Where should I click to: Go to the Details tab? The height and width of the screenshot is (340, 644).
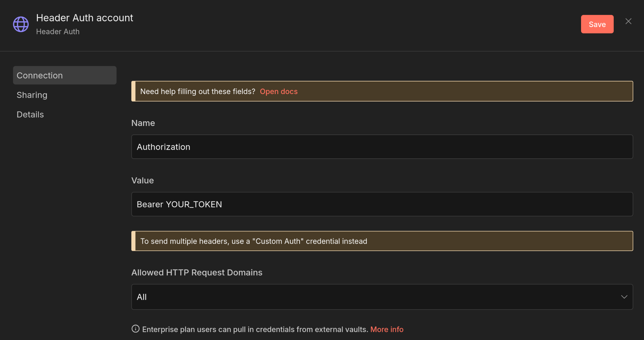click(x=30, y=114)
